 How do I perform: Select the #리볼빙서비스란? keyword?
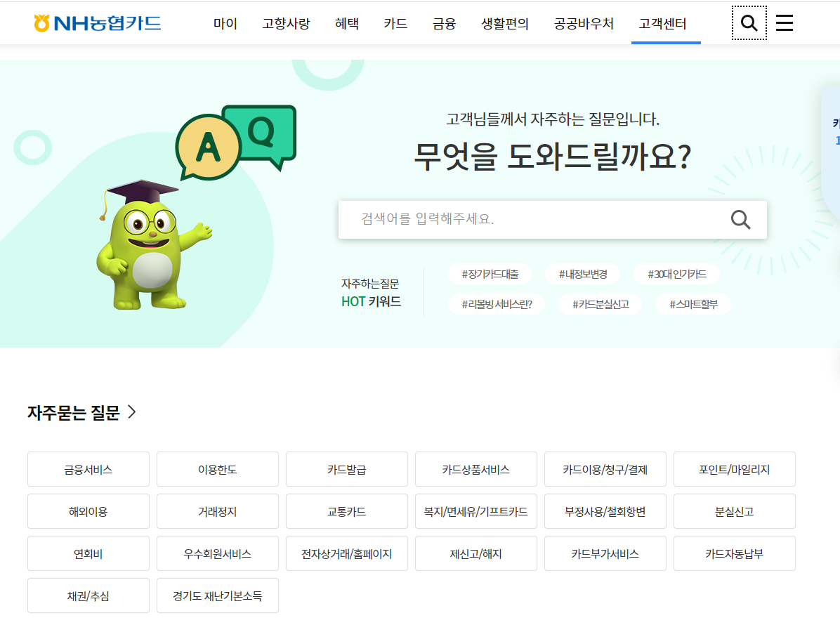coord(497,304)
